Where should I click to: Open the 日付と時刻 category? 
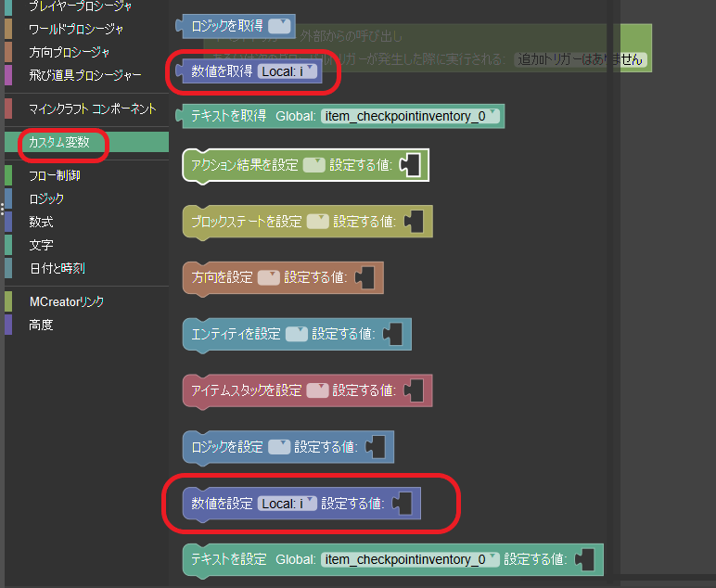pos(57,268)
